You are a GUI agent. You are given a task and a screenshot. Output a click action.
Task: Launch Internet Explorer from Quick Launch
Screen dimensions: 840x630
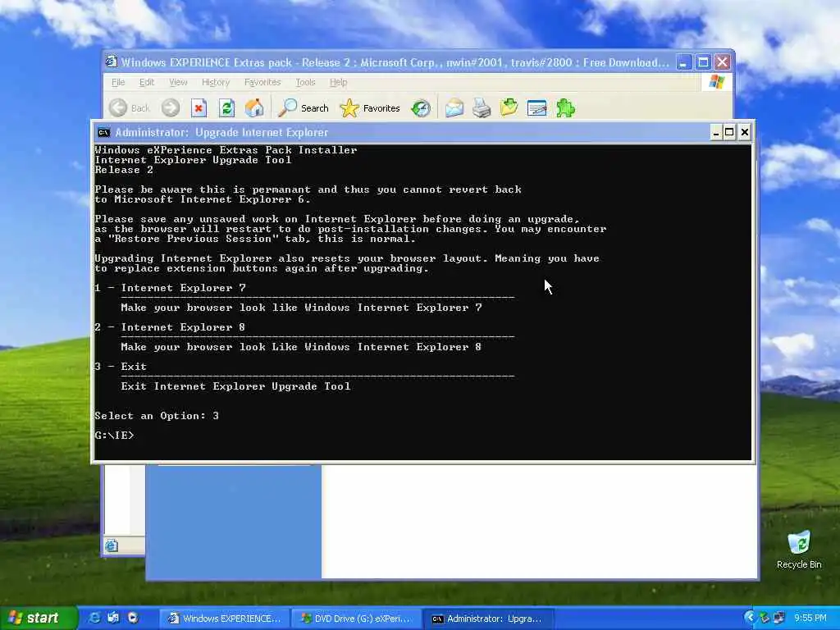94,618
